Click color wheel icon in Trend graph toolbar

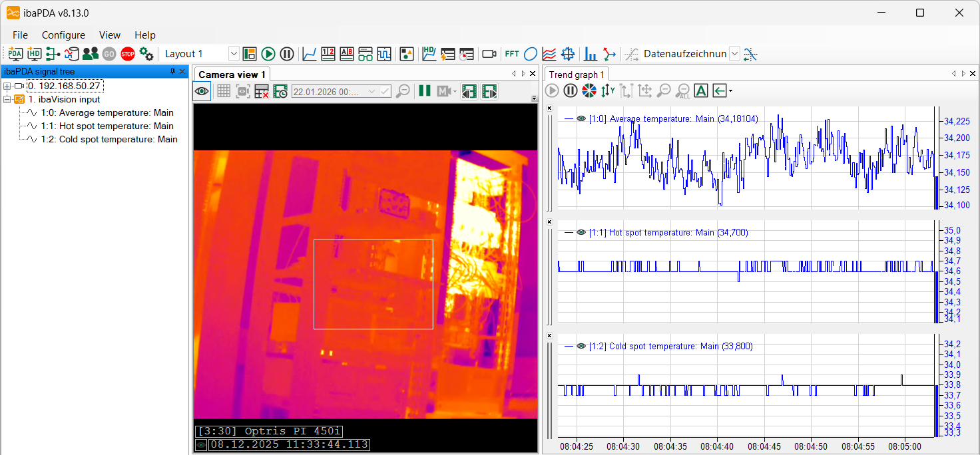pos(589,91)
